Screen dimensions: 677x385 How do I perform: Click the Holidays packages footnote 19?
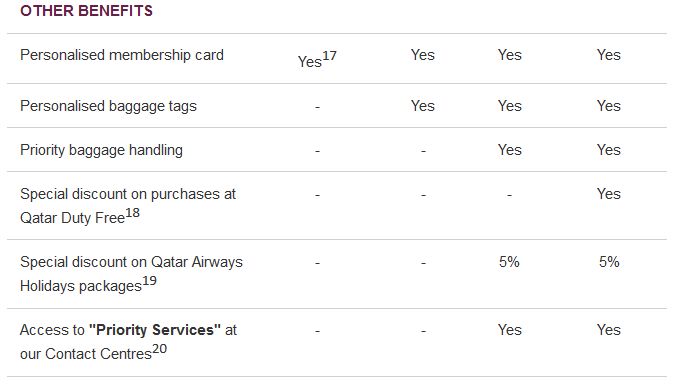[149, 281]
